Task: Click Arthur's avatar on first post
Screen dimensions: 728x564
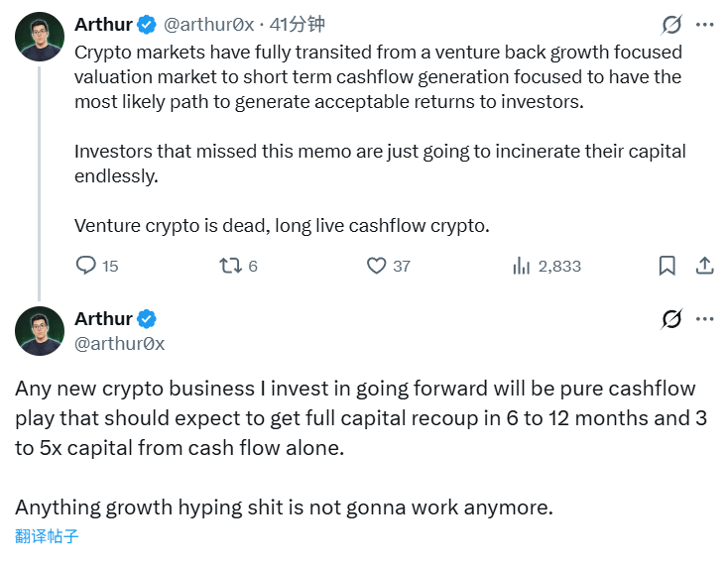Action: (40, 38)
